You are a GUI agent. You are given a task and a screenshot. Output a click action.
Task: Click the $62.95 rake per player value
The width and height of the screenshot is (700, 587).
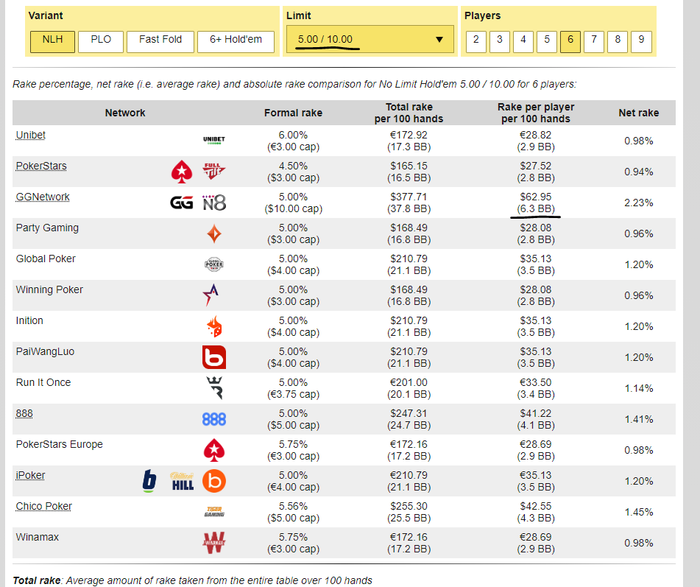tap(535, 197)
